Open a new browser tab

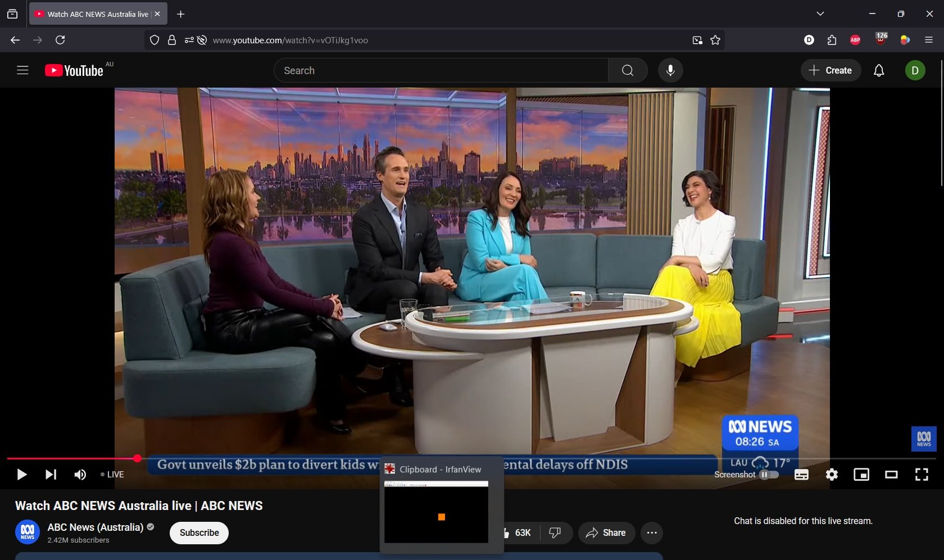(x=181, y=14)
